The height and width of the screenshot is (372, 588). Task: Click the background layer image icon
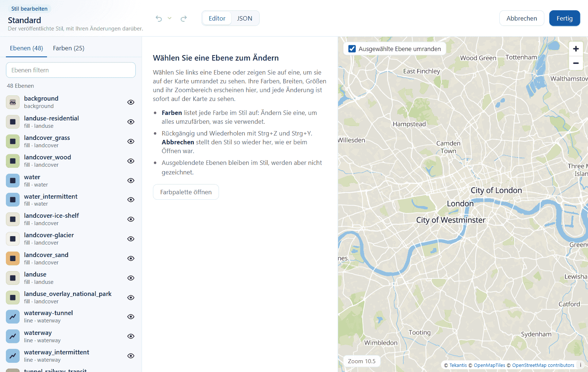click(x=13, y=102)
